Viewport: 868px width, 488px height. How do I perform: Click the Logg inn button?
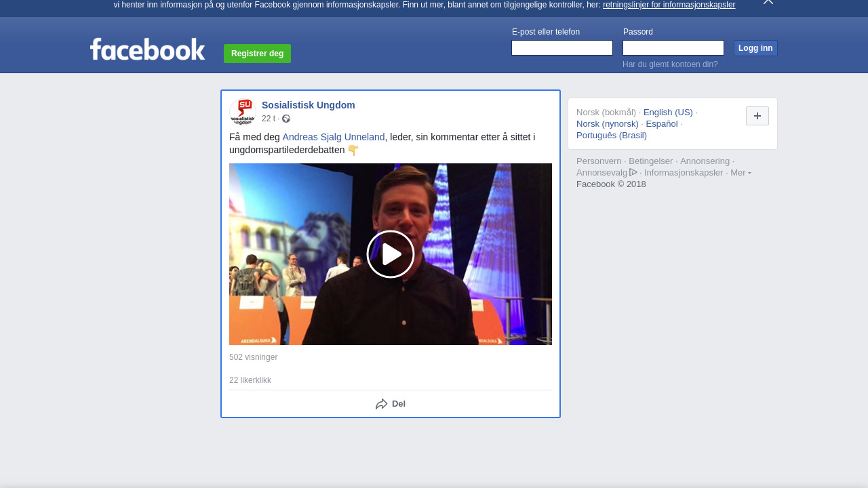[755, 48]
